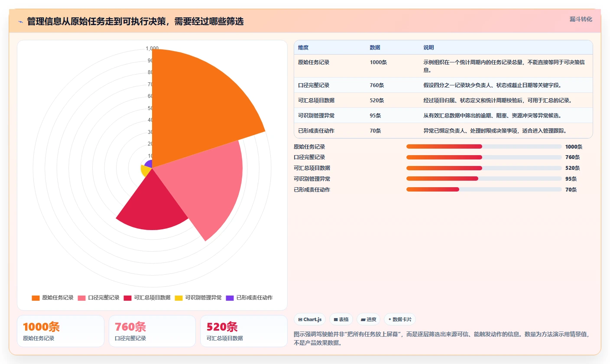Screen dimensions: 610x364
Task: Toggle 口径完整记录 legend entry
Action: pos(99,298)
